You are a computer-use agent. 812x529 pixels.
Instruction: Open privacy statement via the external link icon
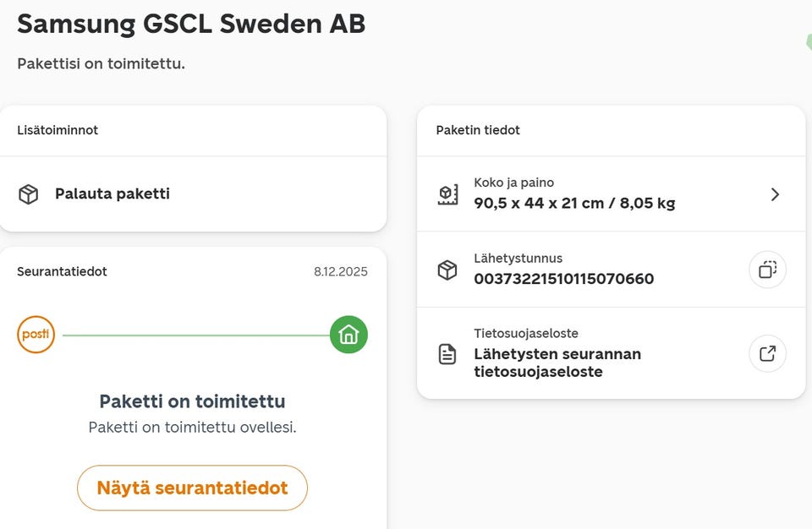pos(767,354)
